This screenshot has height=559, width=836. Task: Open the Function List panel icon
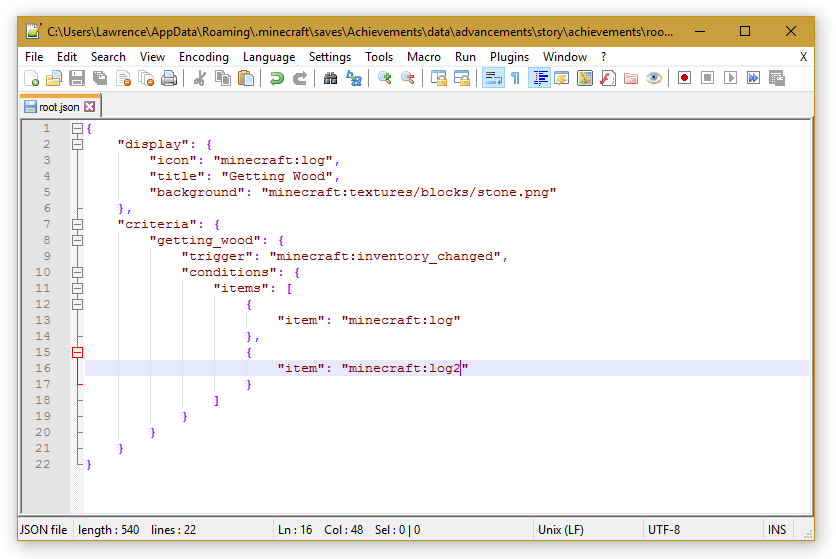click(608, 78)
